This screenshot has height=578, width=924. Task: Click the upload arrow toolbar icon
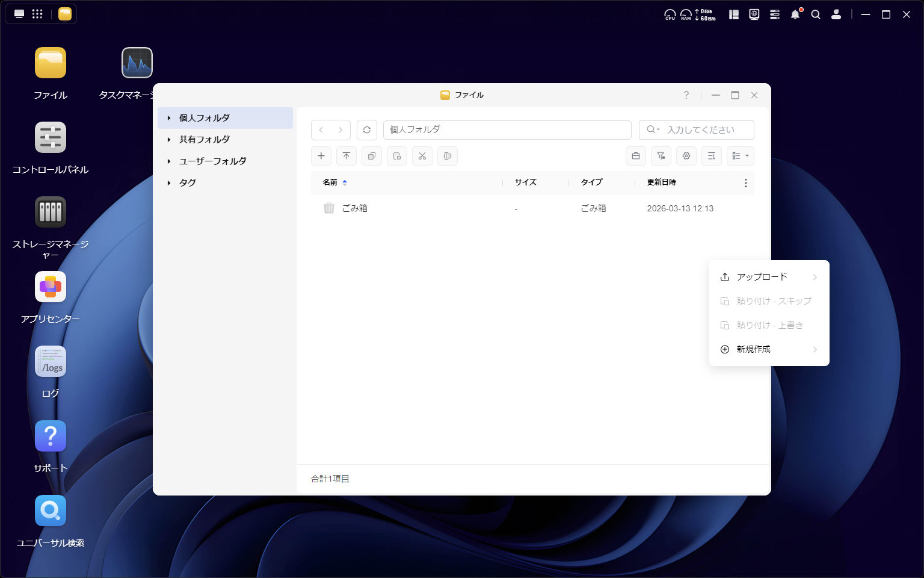pyautogui.click(x=346, y=156)
